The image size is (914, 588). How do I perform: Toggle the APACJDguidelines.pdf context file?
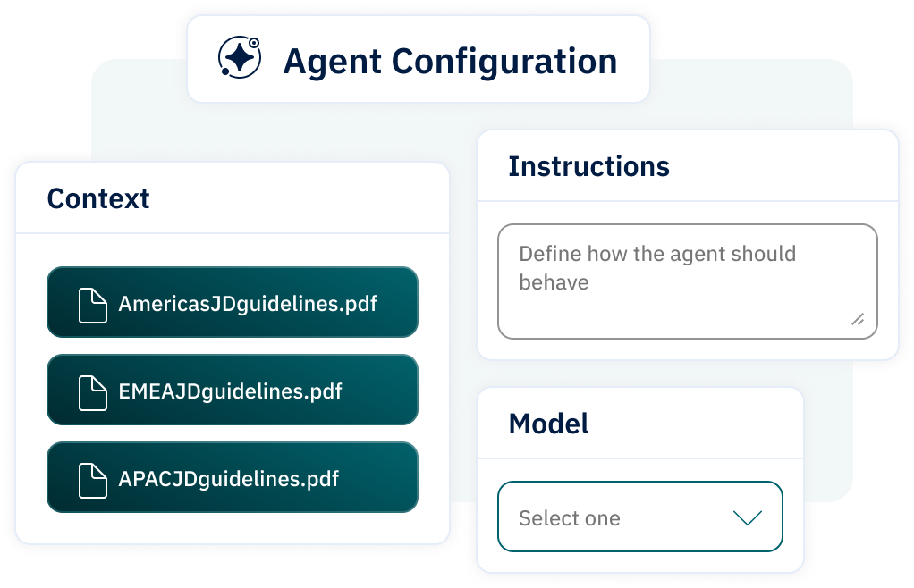click(233, 477)
